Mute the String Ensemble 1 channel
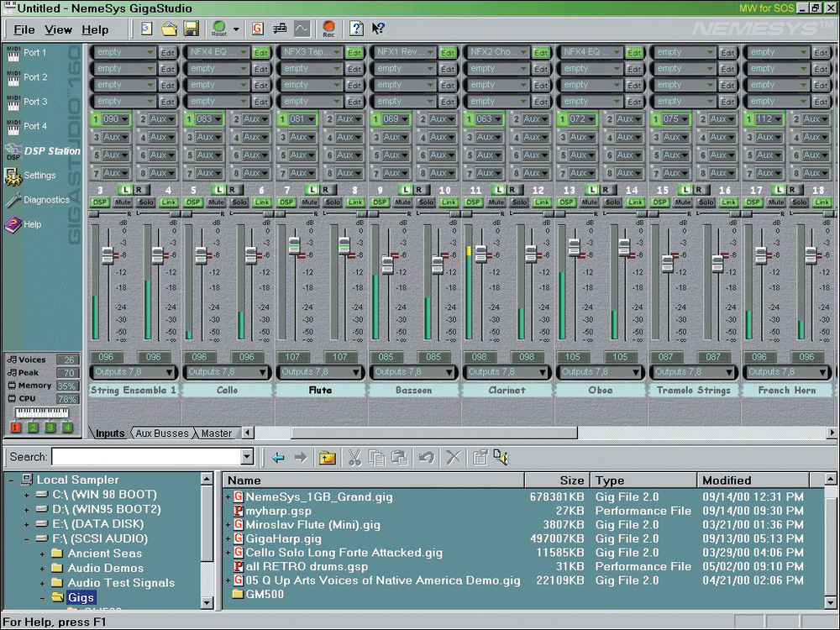Viewport: 840px width, 630px height. click(x=123, y=202)
